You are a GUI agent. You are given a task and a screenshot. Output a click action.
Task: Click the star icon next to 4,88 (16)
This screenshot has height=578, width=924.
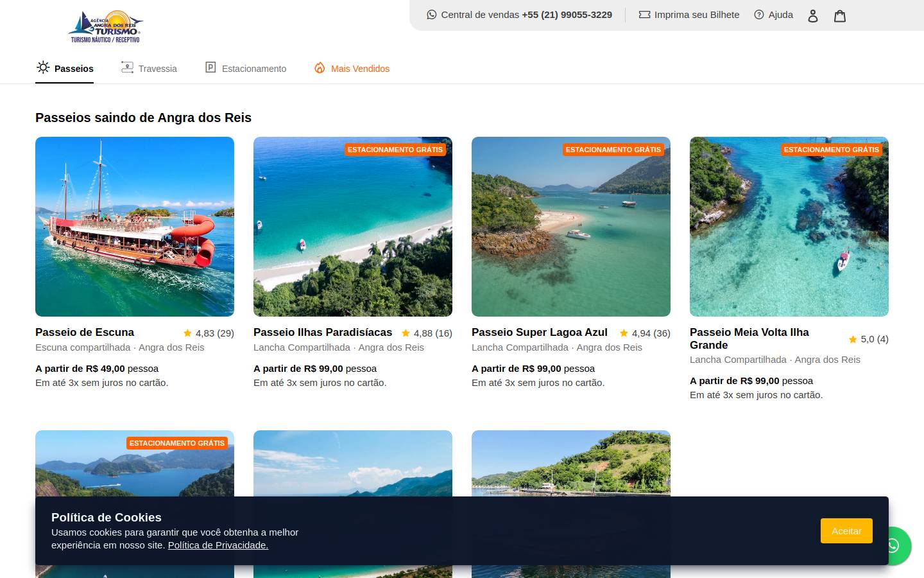coord(406,333)
